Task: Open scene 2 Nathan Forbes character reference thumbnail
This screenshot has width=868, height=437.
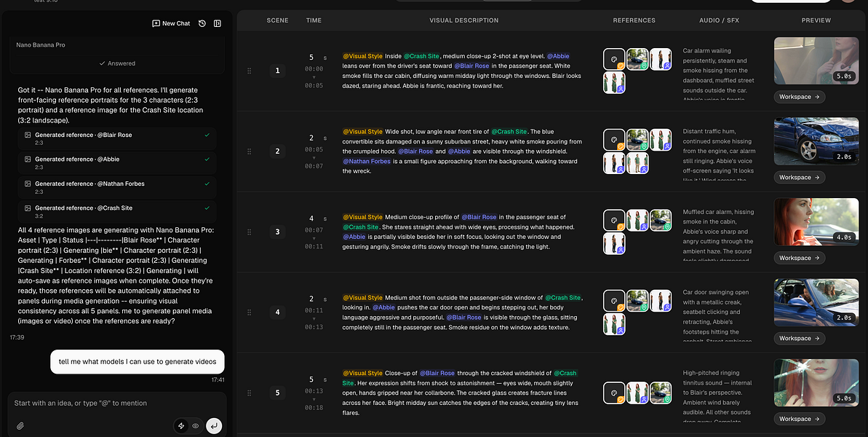Action: 637,163
